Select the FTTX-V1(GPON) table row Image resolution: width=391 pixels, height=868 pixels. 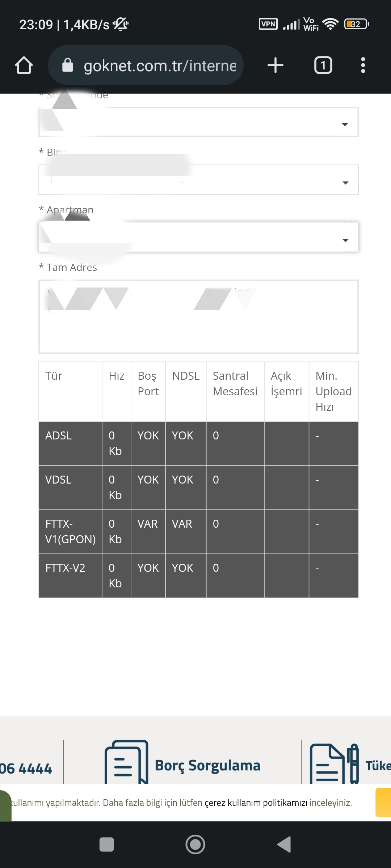click(199, 532)
